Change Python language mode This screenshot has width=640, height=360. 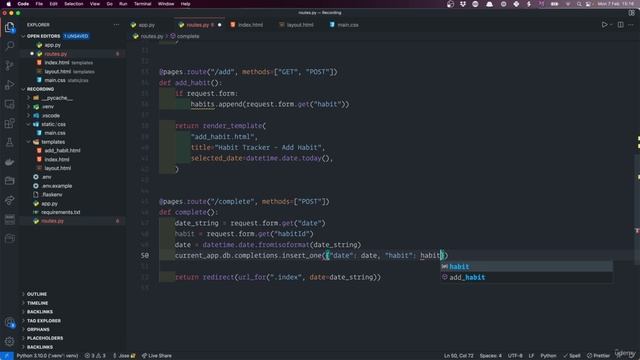[548, 356]
